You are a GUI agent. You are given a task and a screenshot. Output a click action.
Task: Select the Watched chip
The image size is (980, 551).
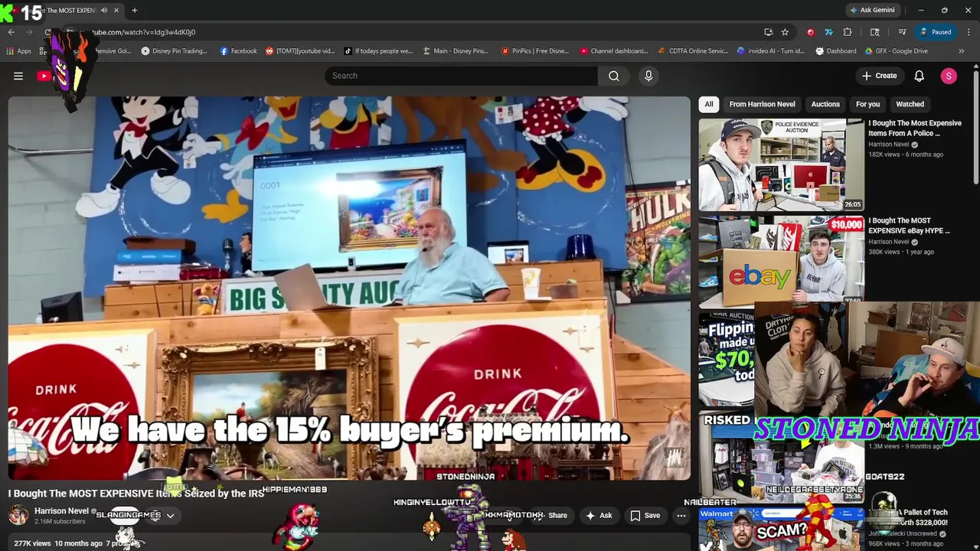[910, 104]
